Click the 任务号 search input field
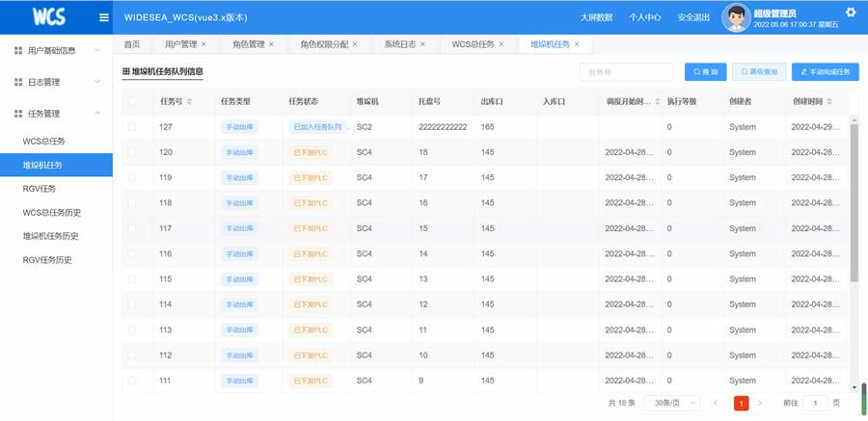Image resolution: width=868 pixels, height=421 pixels. click(627, 72)
